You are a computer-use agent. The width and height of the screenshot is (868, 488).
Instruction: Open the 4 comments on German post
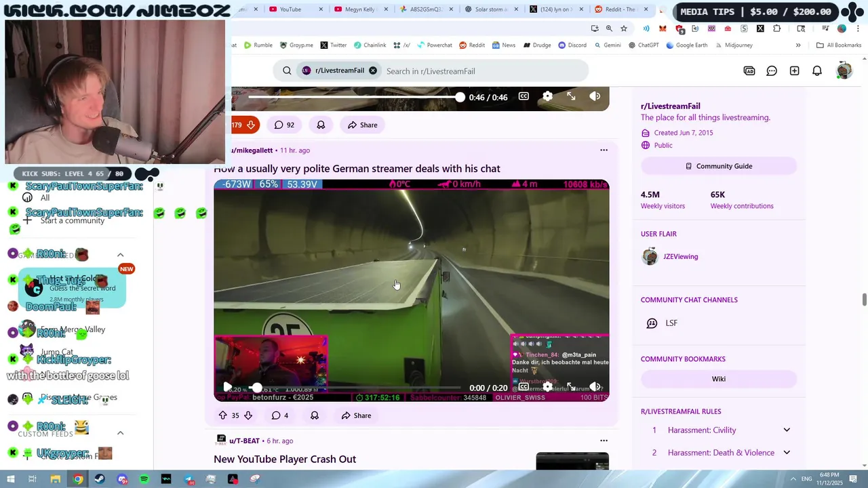[x=280, y=415]
